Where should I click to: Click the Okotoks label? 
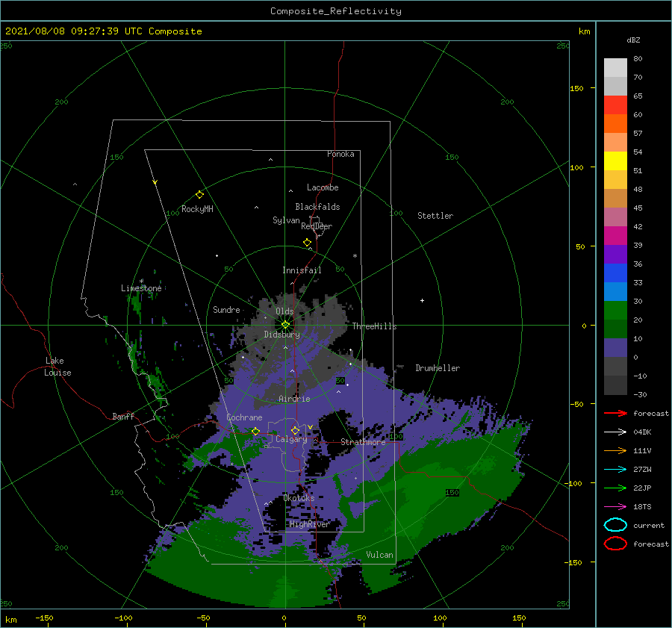click(x=299, y=498)
